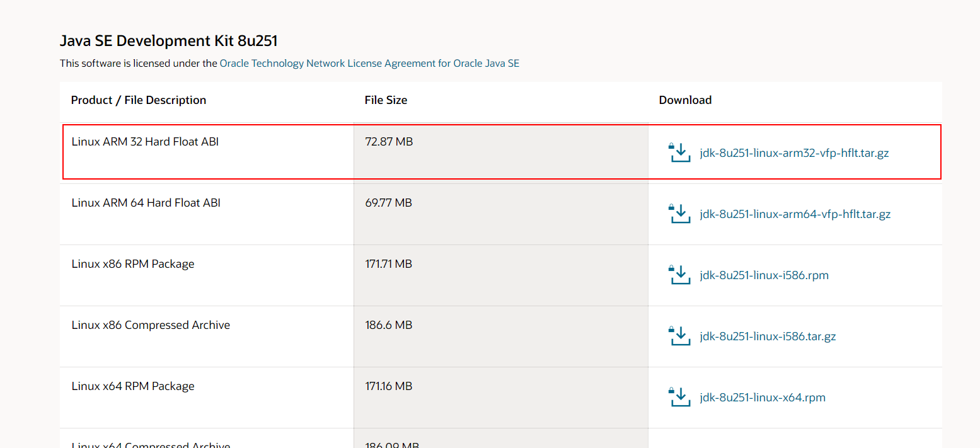Download jdk-8u251-linux-arm32-vfp-hflt.tar.gz via its filename link
Viewport: 980px width, 448px height.
tap(794, 152)
